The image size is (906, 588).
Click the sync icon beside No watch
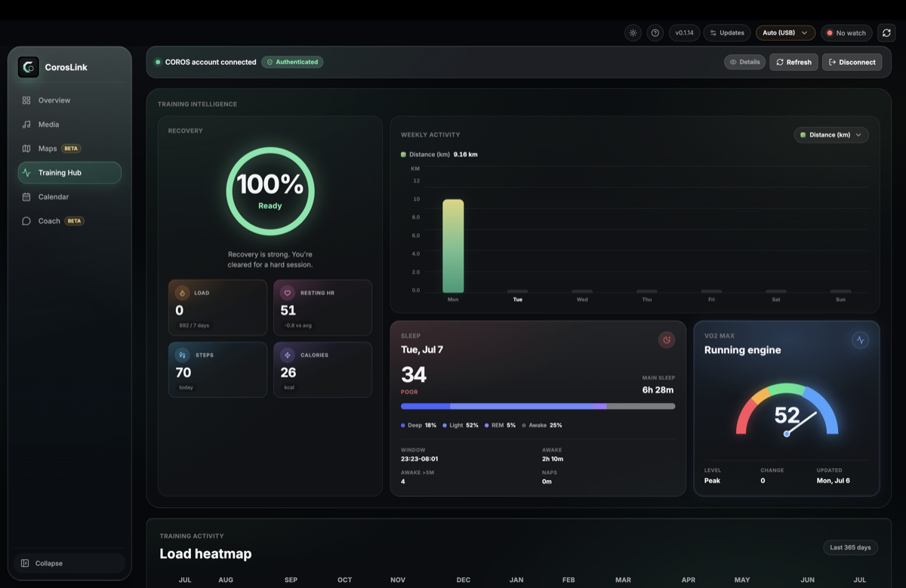[886, 32]
